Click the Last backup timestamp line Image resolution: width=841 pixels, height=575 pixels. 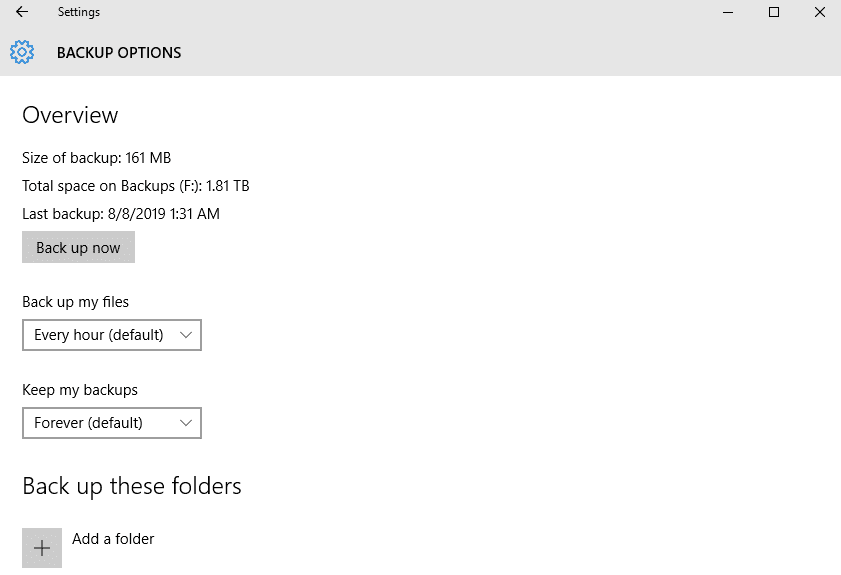click(120, 214)
